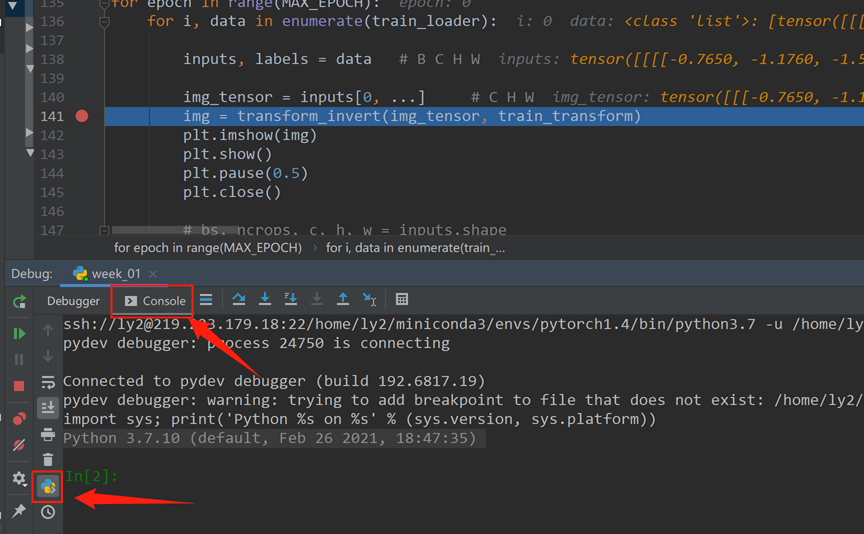
Task: Click the In[2] console input prompt
Action: (x=91, y=476)
